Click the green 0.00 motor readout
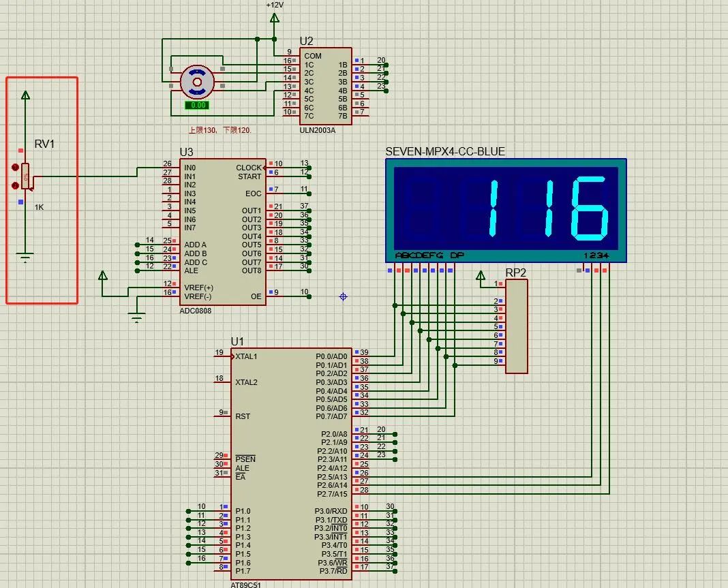This screenshot has width=728, height=588. [x=198, y=105]
